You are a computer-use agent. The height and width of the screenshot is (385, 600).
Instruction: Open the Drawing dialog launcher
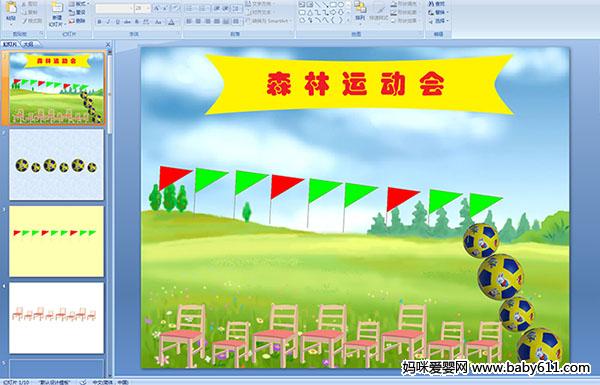pos(421,34)
